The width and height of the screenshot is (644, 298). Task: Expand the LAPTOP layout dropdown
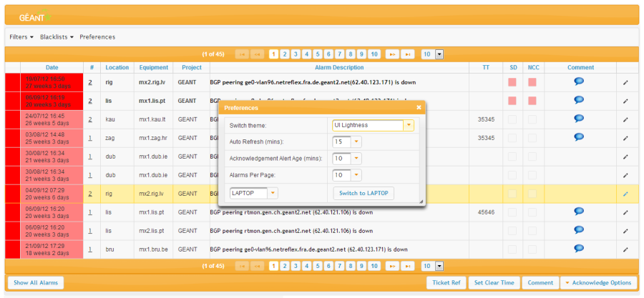(x=273, y=193)
